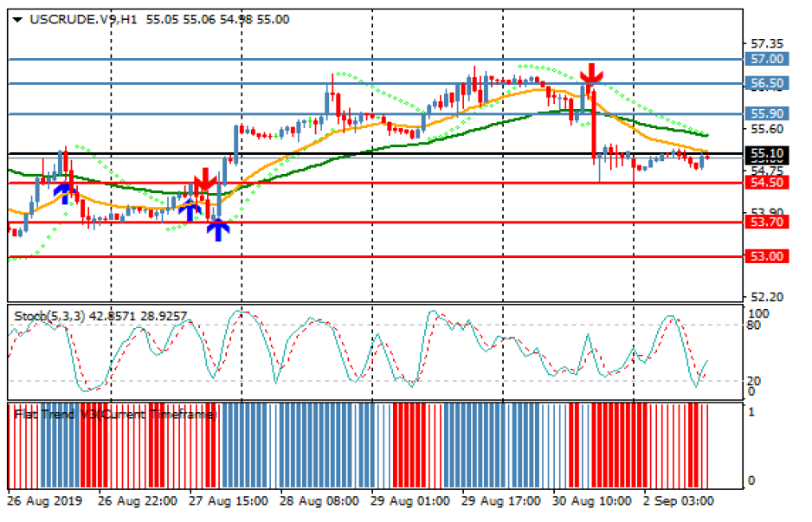Click the 56.50 blue price label
Image resolution: width=812 pixels, height=522 pixels.
pyautogui.click(x=767, y=84)
